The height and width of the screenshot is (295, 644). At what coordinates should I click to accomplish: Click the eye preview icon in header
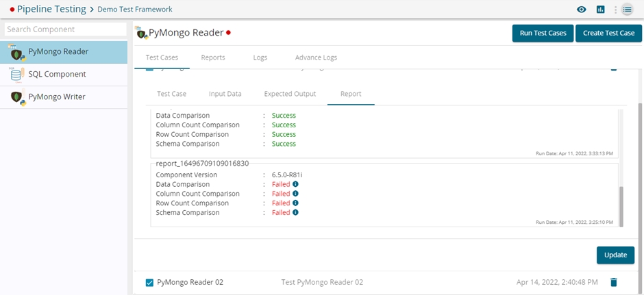(x=581, y=10)
